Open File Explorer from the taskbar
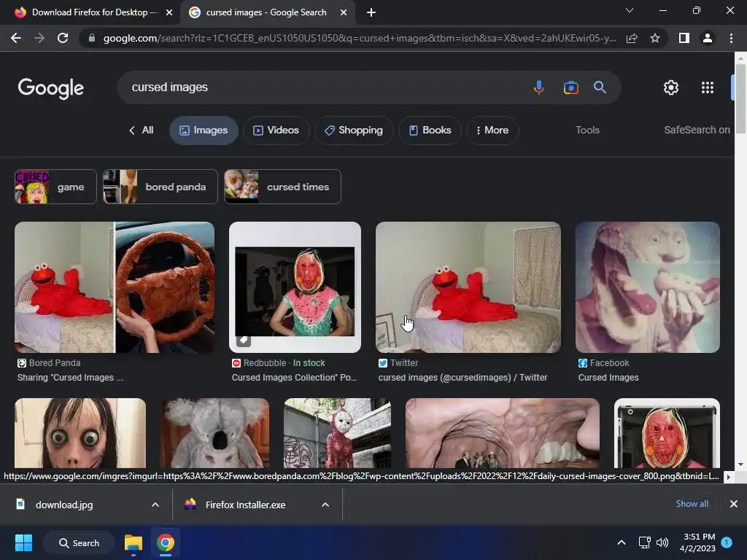Screen dimensions: 747x560 [133, 542]
